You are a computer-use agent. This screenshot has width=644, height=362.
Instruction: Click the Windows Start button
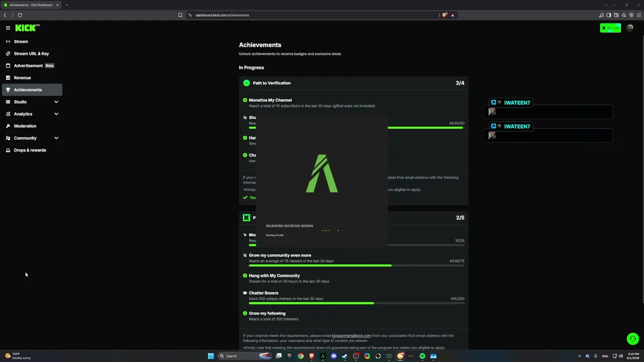click(211, 356)
